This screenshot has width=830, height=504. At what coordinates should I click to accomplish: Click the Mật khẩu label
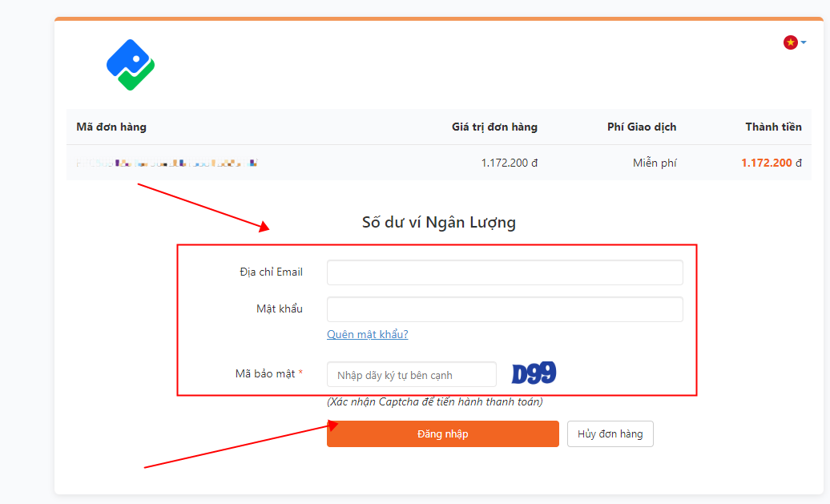[280, 308]
